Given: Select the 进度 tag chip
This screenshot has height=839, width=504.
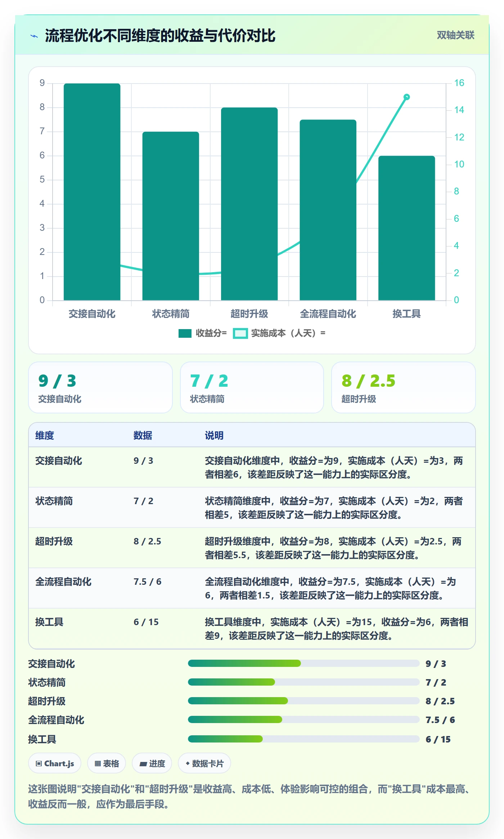Looking at the screenshot, I should tap(152, 763).
